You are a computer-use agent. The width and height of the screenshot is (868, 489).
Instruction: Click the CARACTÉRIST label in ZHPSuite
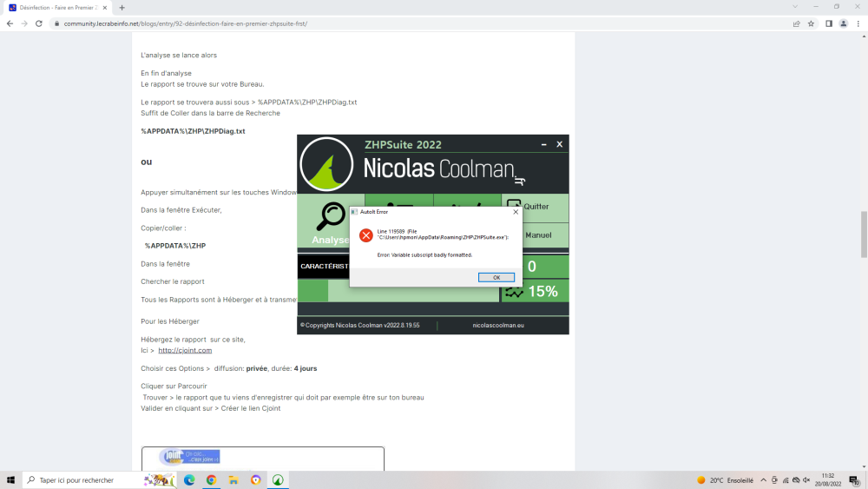pos(324,267)
